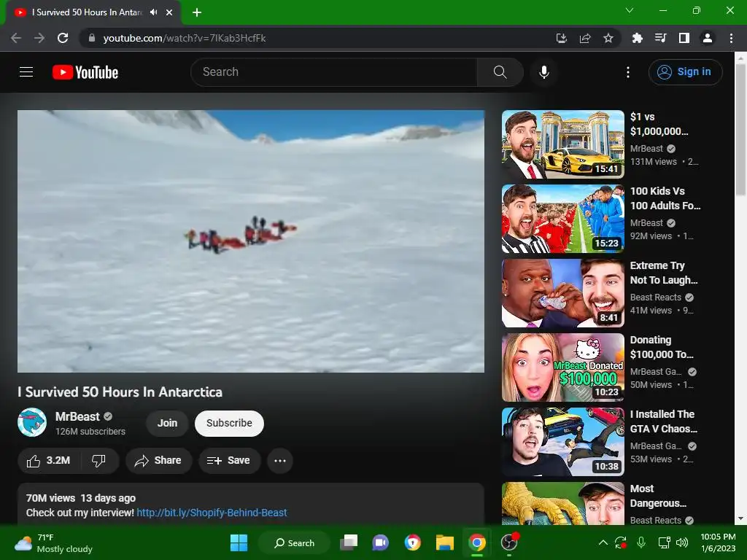Viewport: 747px width, 560px height.
Task: Click the magnifier search button
Action: pyautogui.click(x=500, y=72)
